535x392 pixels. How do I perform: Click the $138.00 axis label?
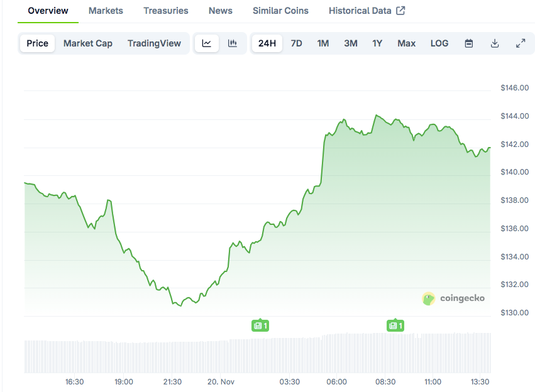[x=514, y=200]
